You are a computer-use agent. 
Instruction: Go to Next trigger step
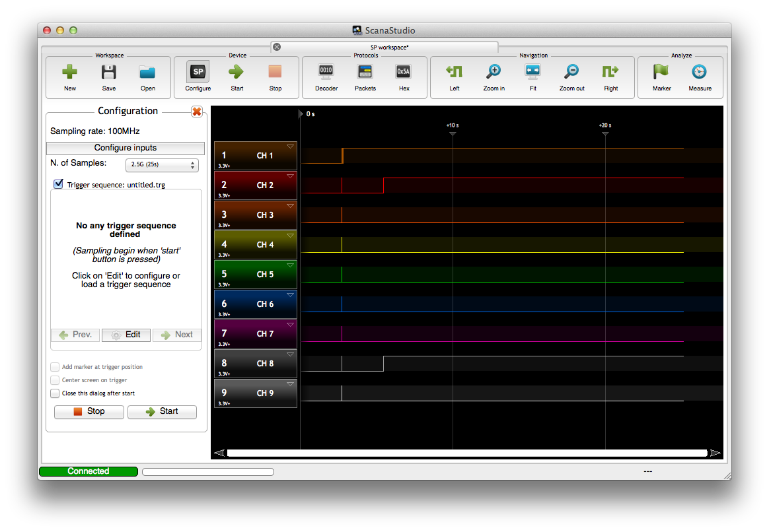click(x=177, y=335)
